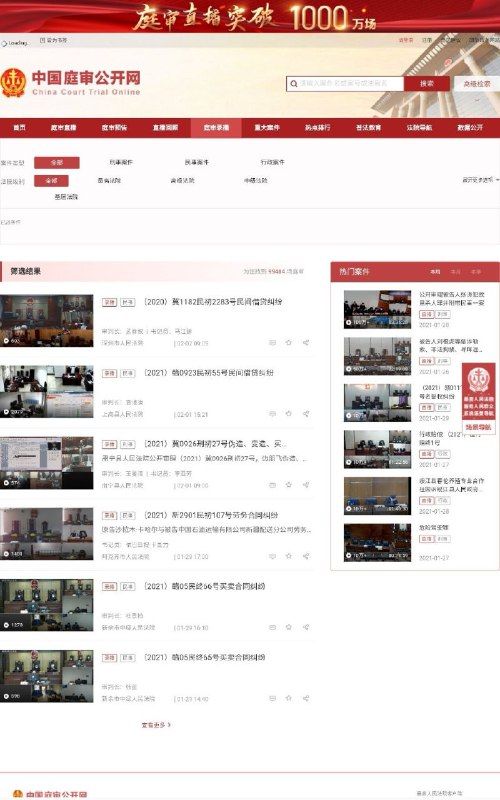Select 全部 in the case type filter row
The image size is (500, 800).
point(57,163)
